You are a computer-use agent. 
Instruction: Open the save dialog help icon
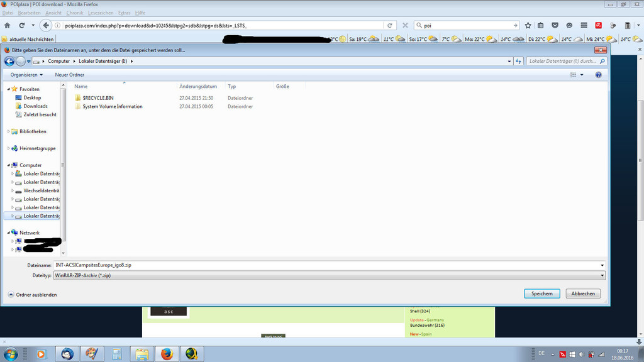tap(599, 75)
